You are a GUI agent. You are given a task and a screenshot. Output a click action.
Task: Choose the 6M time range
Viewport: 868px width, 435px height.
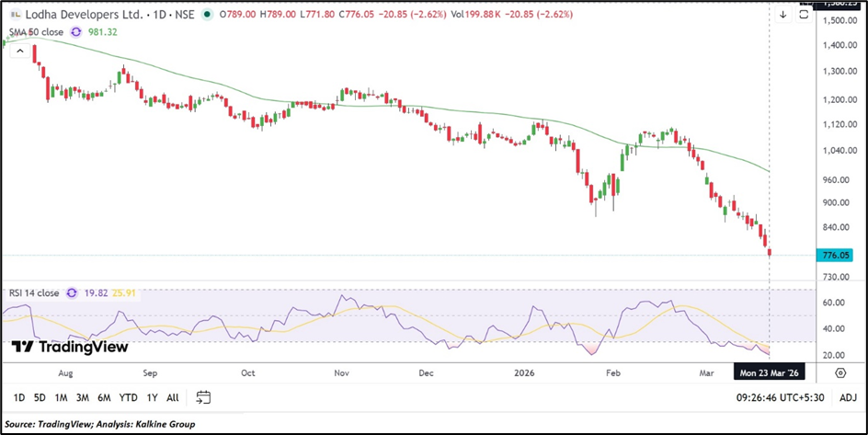105,397
